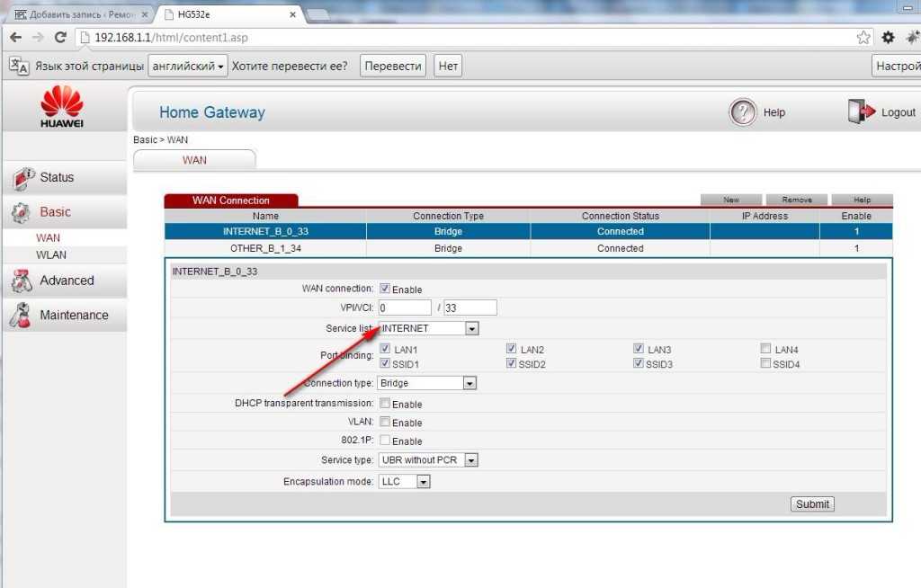Open the Advanced menu section
This screenshot has height=588, width=921.
[x=65, y=281]
